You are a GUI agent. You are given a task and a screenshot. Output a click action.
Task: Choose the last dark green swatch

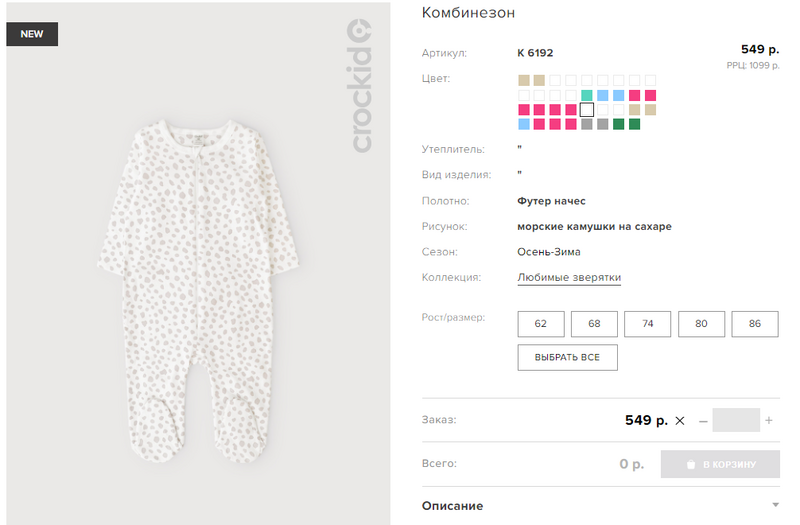[x=634, y=125]
